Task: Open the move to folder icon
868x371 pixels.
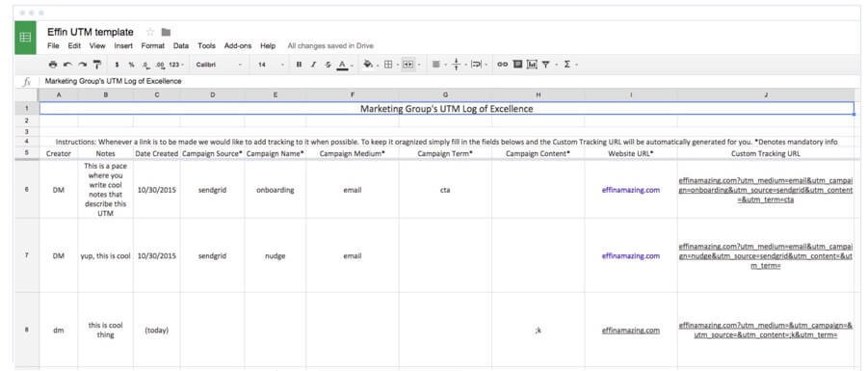Action: [x=166, y=32]
